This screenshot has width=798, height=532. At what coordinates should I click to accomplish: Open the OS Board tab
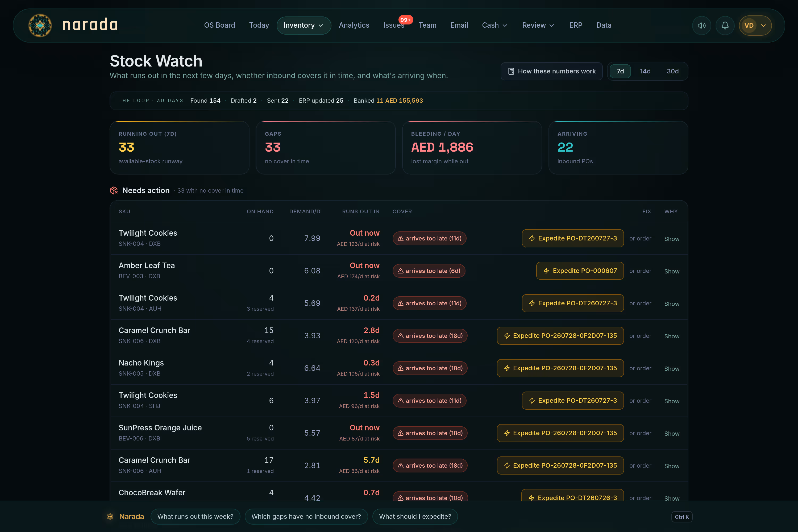coord(219,26)
